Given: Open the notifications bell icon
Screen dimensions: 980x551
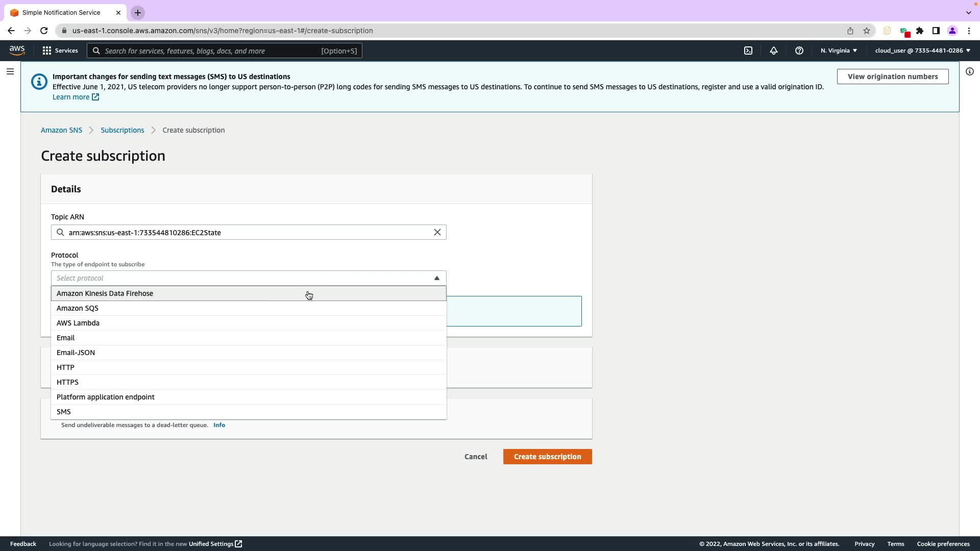Looking at the screenshot, I should (x=774, y=51).
